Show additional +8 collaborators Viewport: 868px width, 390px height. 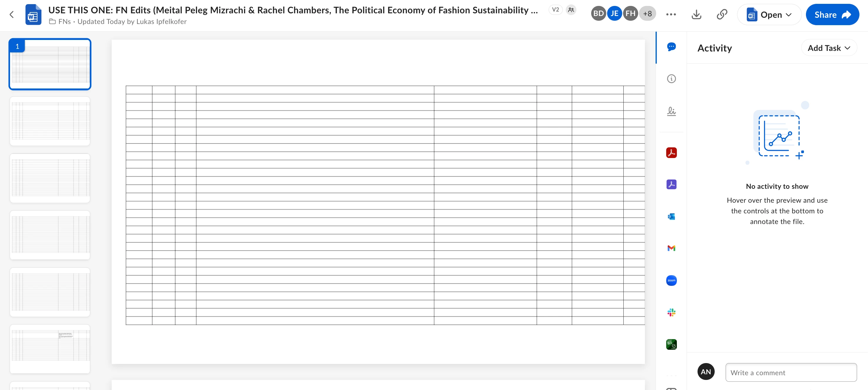click(x=647, y=14)
